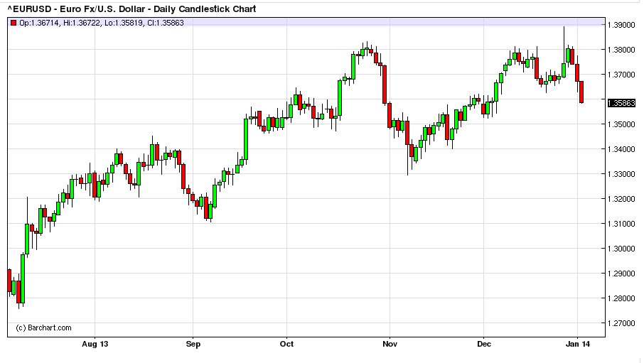Click the 'Nov' date axis label
The image size is (644, 363).
click(x=390, y=344)
